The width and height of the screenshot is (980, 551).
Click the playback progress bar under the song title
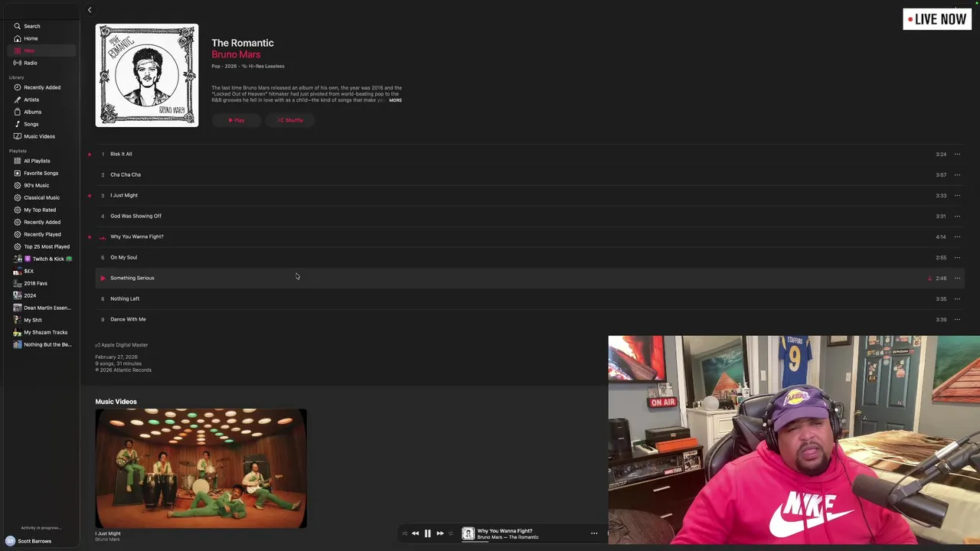(532, 541)
